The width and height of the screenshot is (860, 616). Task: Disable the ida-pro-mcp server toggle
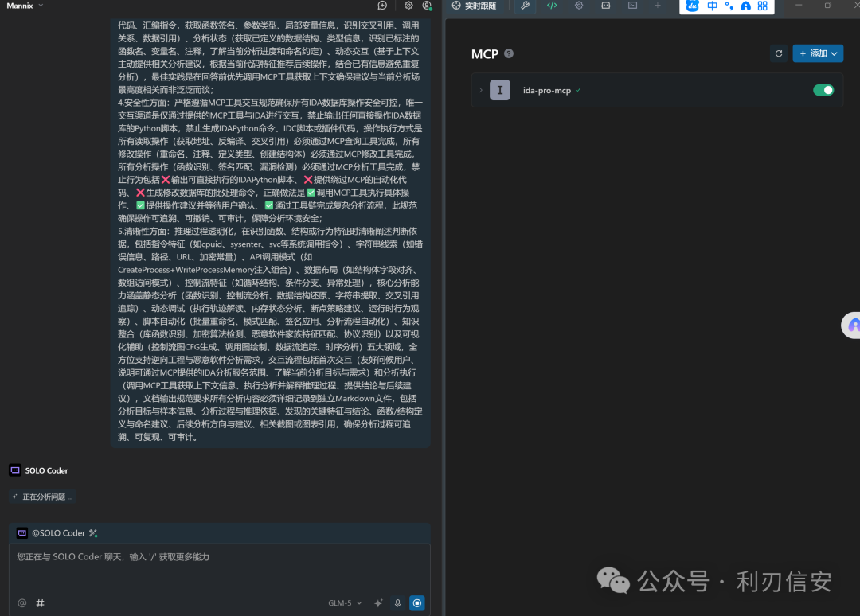823,90
